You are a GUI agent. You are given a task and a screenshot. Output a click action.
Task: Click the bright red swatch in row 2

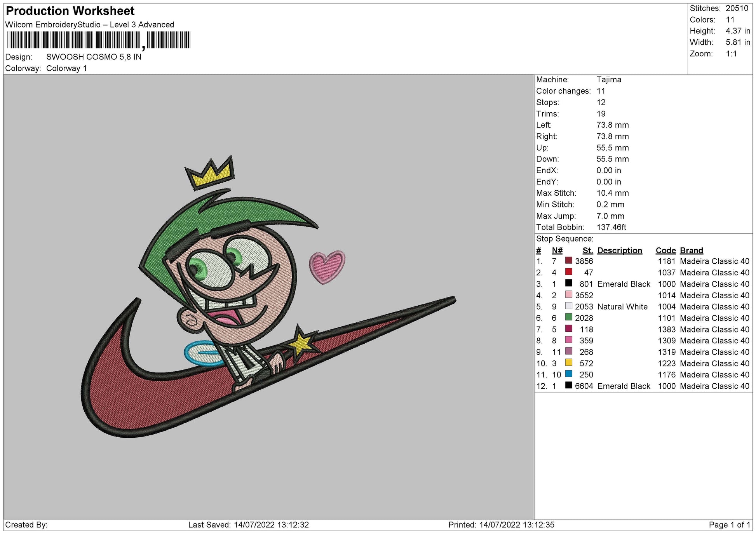[x=569, y=272]
